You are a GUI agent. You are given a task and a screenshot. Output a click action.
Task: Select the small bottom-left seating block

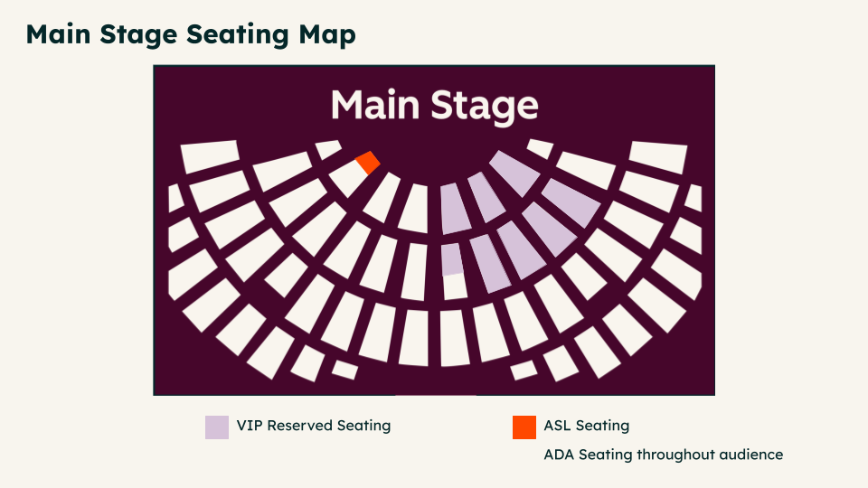(344, 370)
